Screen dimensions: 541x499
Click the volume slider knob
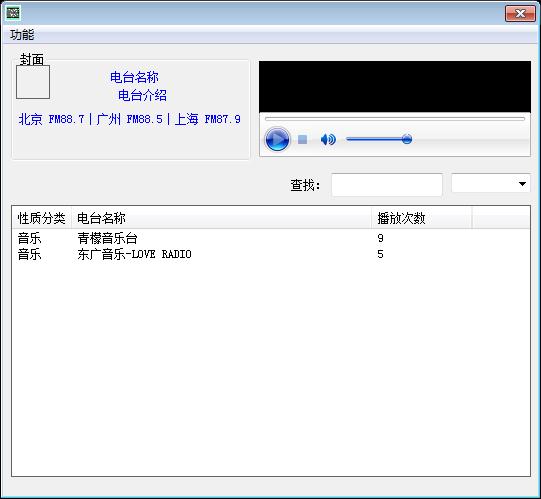pyautogui.click(x=407, y=139)
